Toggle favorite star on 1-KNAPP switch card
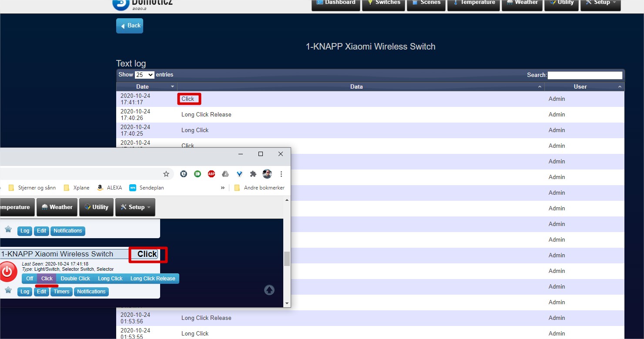The height and width of the screenshot is (339, 644). pos(8,290)
